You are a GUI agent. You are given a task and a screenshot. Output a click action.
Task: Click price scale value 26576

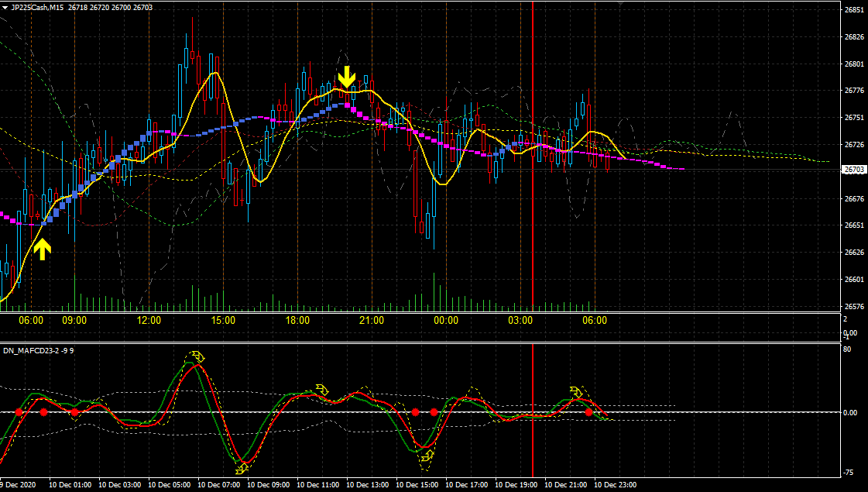pos(854,306)
